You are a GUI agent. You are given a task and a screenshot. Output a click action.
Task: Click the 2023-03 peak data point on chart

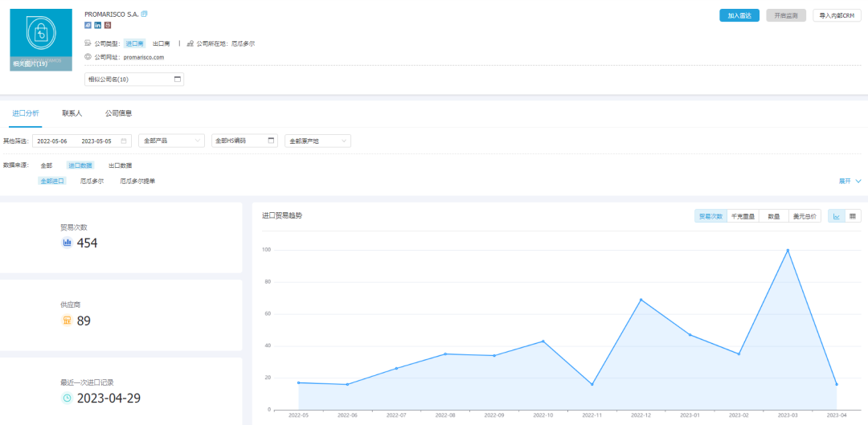pos(788,250)
